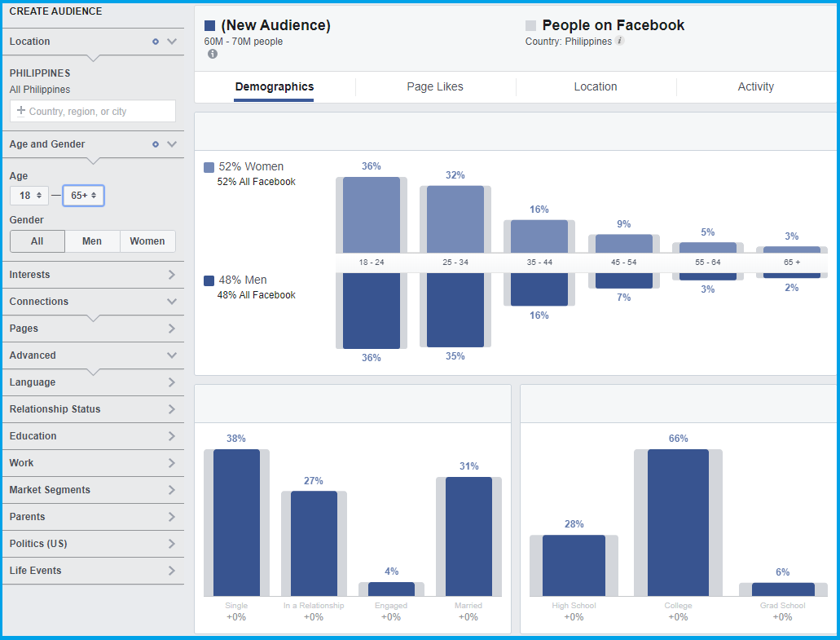Select the All gender option

[37, 241]
